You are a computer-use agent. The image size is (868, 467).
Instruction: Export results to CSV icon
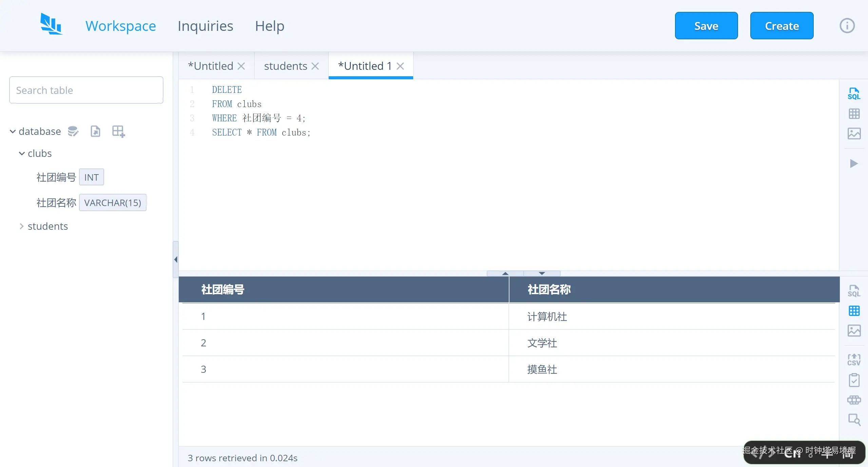coord(854,360)
